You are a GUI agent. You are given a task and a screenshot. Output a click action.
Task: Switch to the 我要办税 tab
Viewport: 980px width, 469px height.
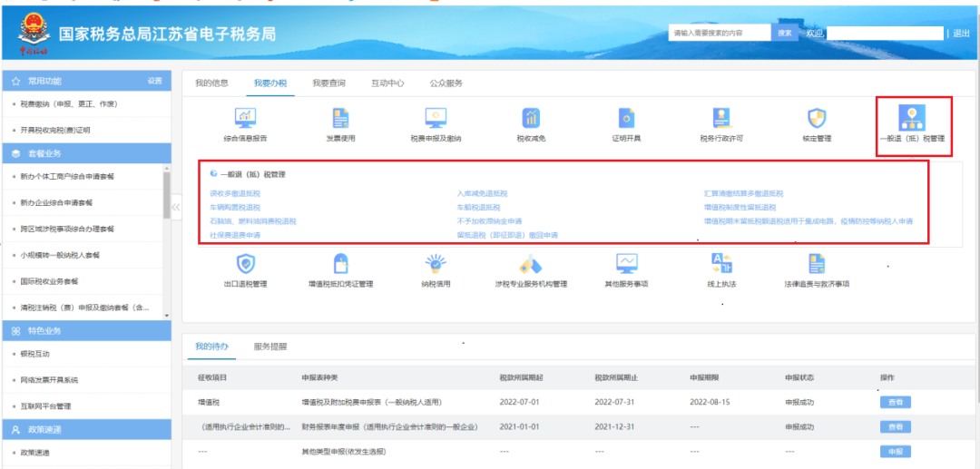click(x=270, y=83)
